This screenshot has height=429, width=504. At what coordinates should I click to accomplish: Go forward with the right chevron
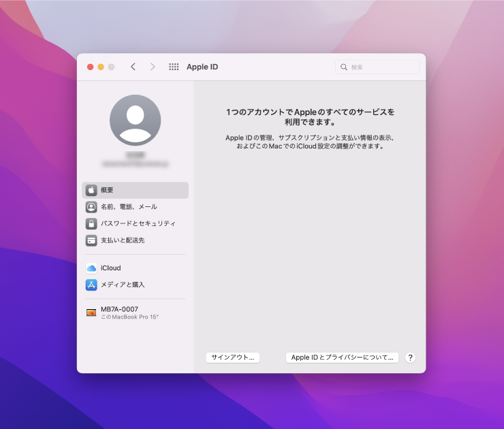click(153, 67)
